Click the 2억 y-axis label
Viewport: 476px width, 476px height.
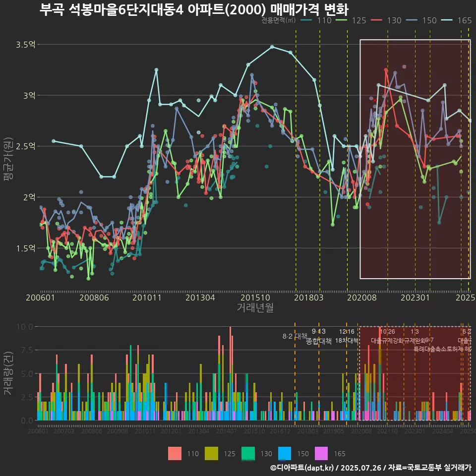[x=29, y=197]
